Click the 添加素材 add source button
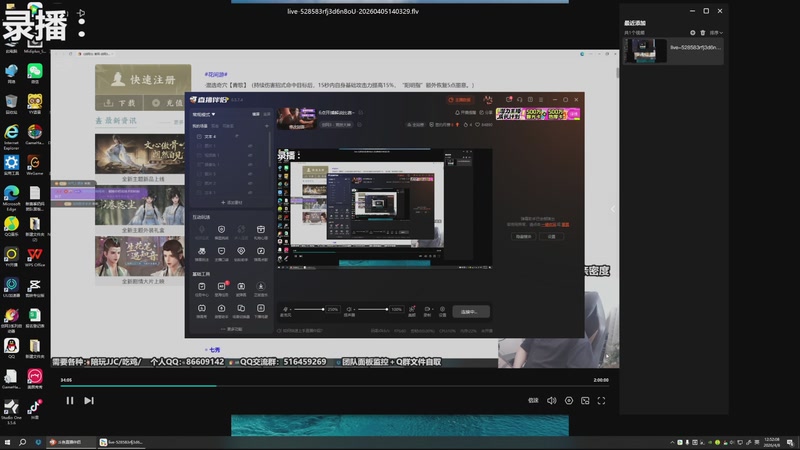800x450 pixels. pyautogui.click(x=232, y=203)
